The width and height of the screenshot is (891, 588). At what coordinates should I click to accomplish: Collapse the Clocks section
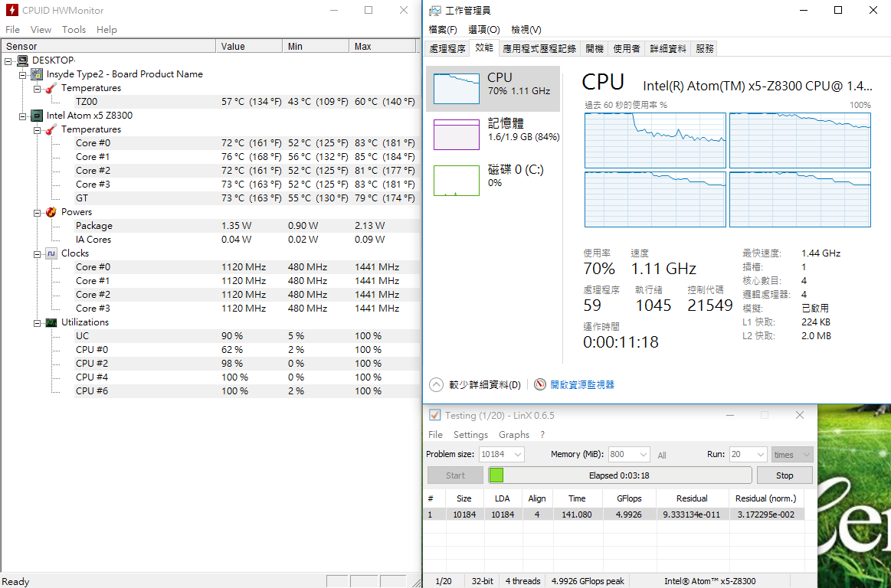37,253
